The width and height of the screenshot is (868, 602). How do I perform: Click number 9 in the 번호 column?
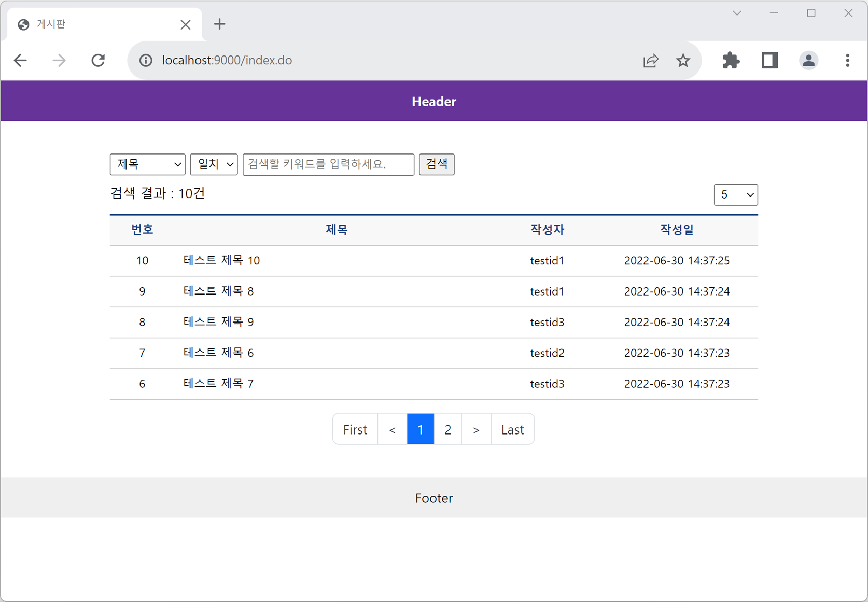[142, 291]
